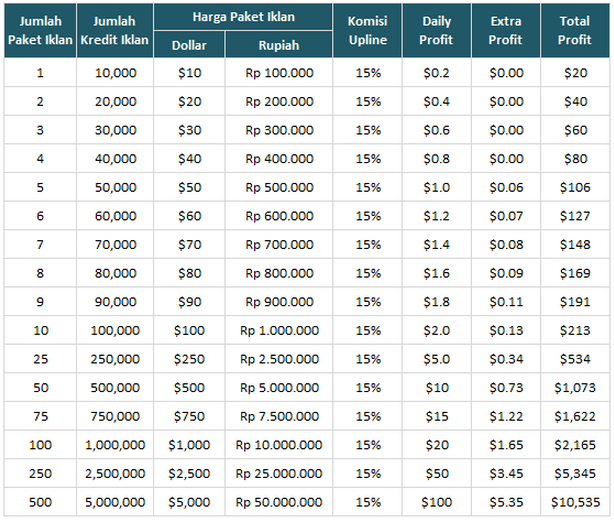Select the $5.35 extra profit cell
The height and width of the screenshot is (521, 614).
click(506, 502)
